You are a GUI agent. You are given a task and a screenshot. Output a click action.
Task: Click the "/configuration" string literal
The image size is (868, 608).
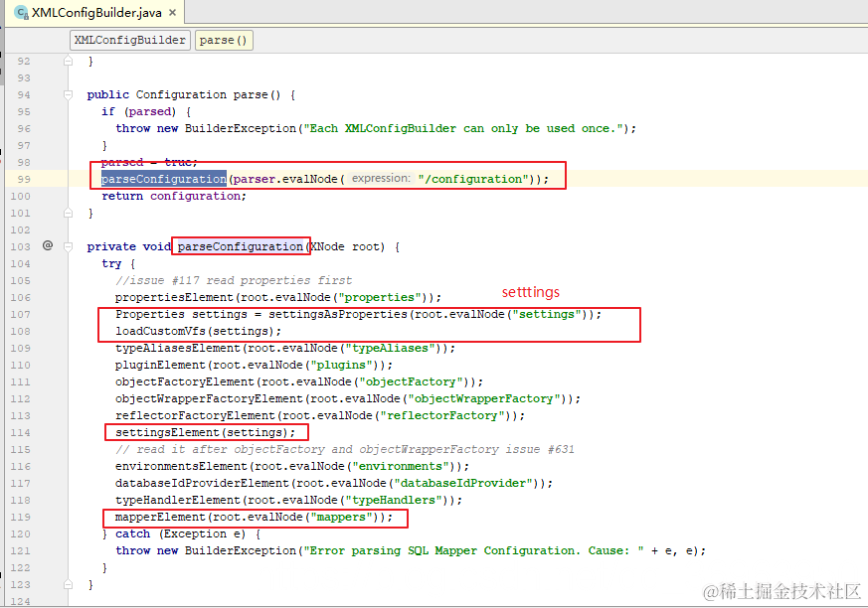473,179
